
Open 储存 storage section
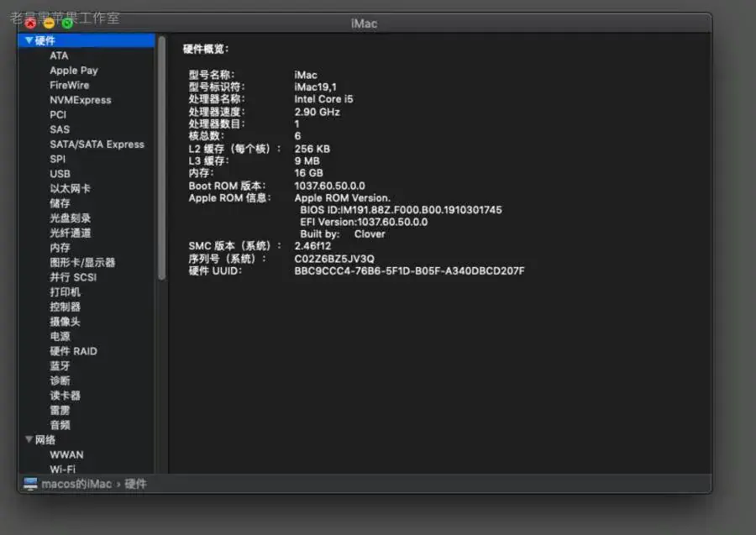(60, 203)
